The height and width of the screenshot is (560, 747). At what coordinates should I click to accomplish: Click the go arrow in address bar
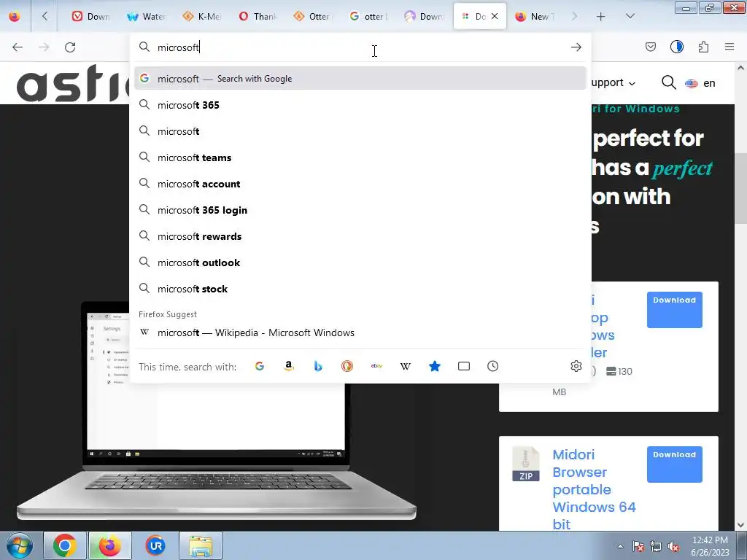(x=576, y=47)
